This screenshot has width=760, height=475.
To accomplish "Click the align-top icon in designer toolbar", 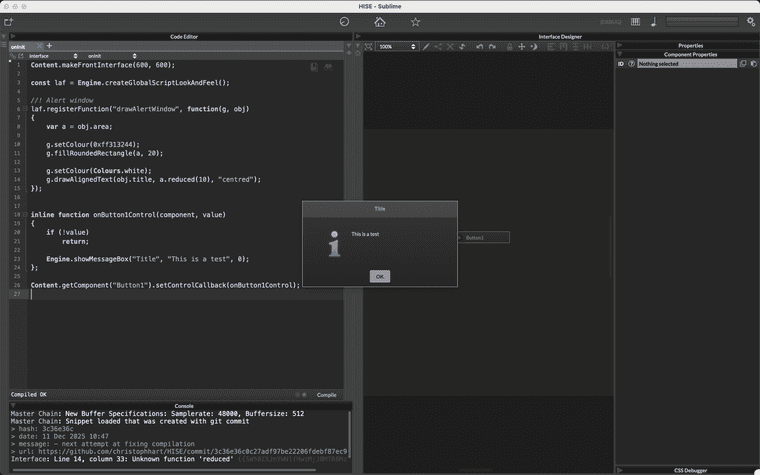I will (563, 47).
